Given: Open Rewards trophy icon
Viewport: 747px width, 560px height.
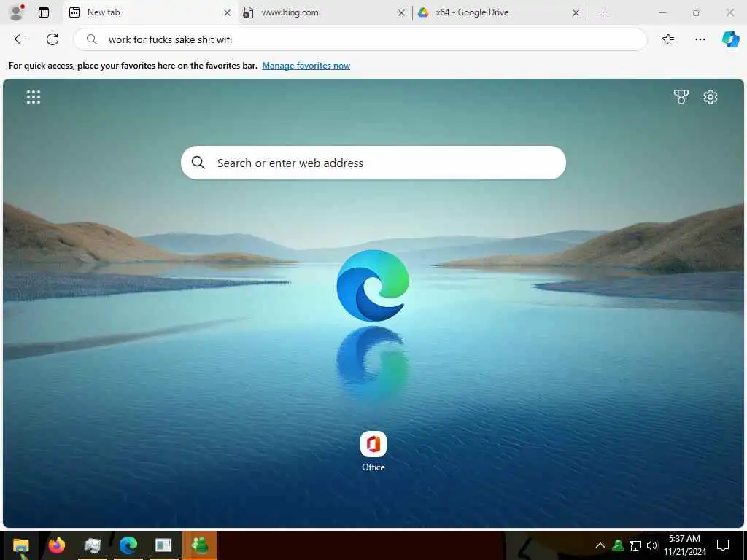Looking at the screenshot, I should point(681,97).
